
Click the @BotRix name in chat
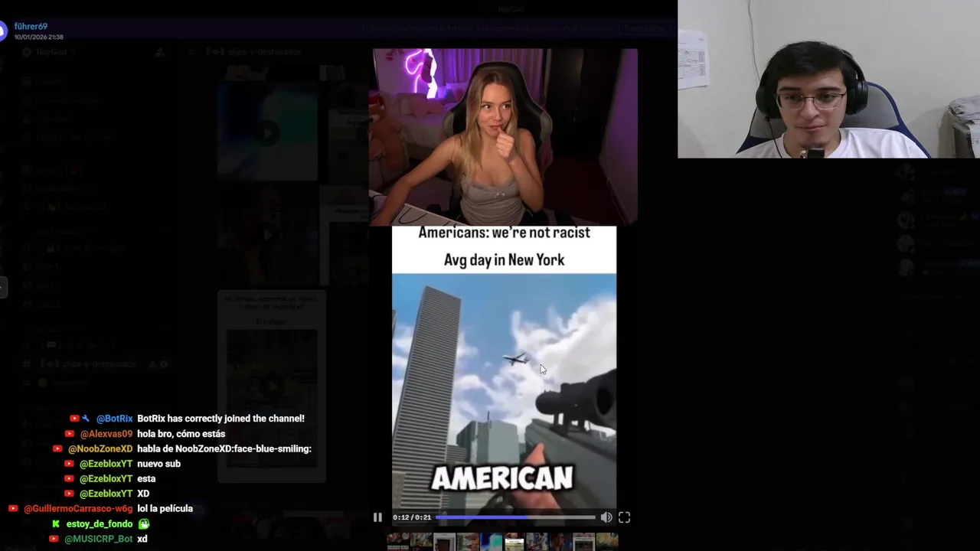(x=114, y=419)
